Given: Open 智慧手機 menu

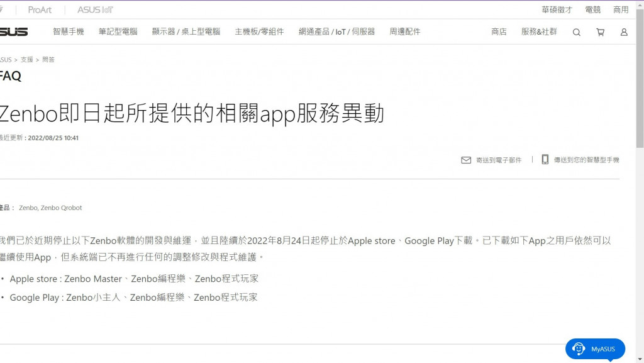Looking at the screenshot, I should click(x=68, y=31).
